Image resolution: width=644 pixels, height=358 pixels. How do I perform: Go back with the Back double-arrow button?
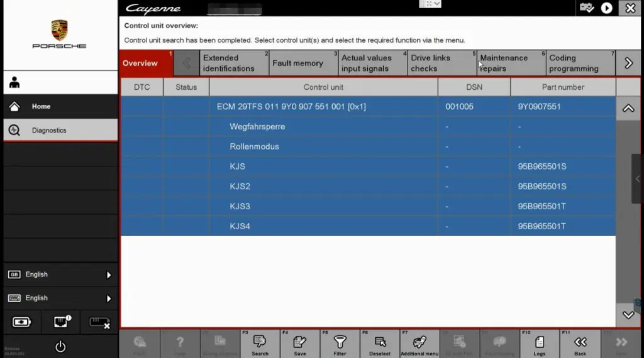point(580,343)
